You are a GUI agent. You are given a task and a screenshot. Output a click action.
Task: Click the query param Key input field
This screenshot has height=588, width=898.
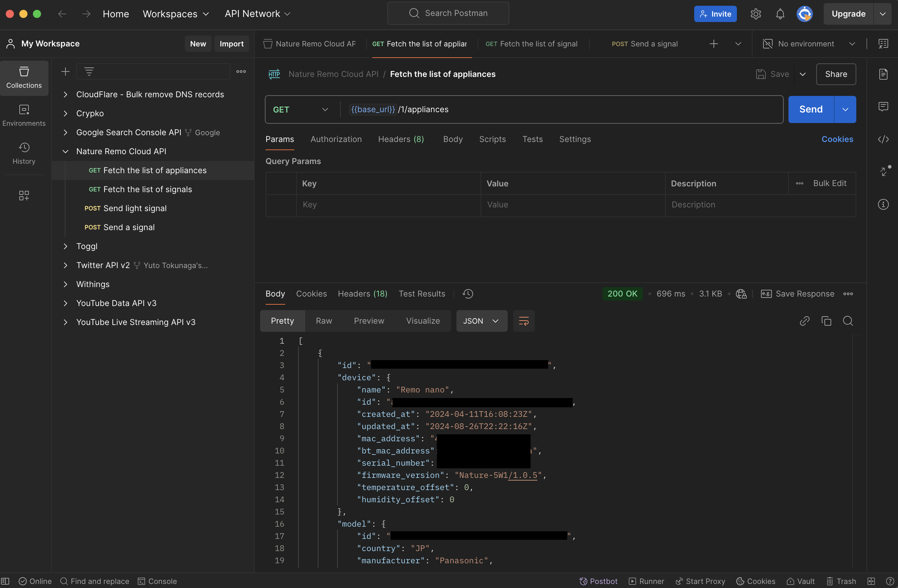(x=388, y=205)
